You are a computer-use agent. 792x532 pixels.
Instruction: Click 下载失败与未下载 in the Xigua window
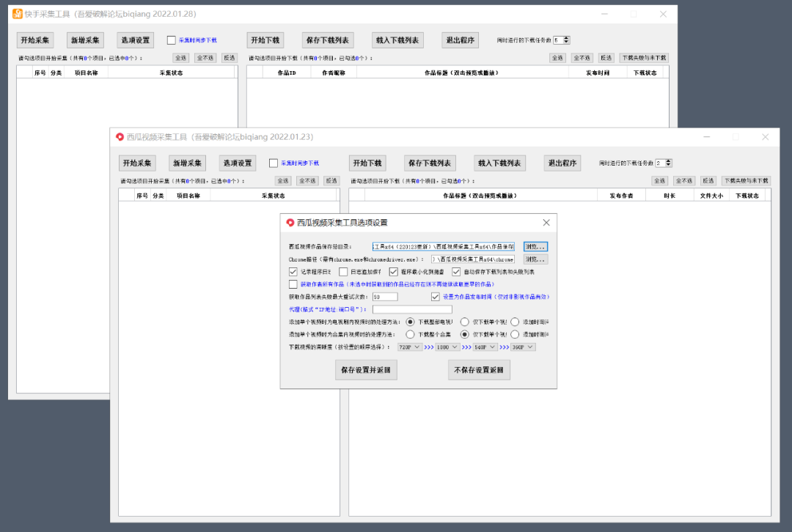pyautogui.click(x=746, y=181)
